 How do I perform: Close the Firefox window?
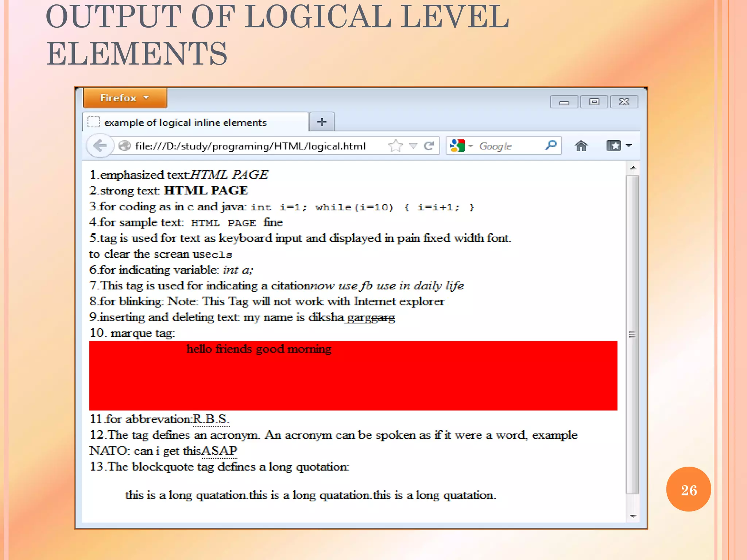coord(624,102)
